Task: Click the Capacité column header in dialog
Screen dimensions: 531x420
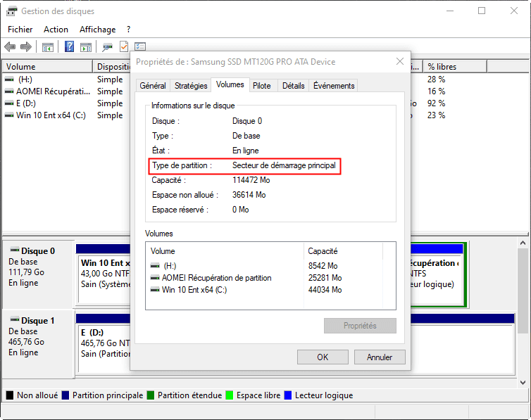Action: coord(343,251)
